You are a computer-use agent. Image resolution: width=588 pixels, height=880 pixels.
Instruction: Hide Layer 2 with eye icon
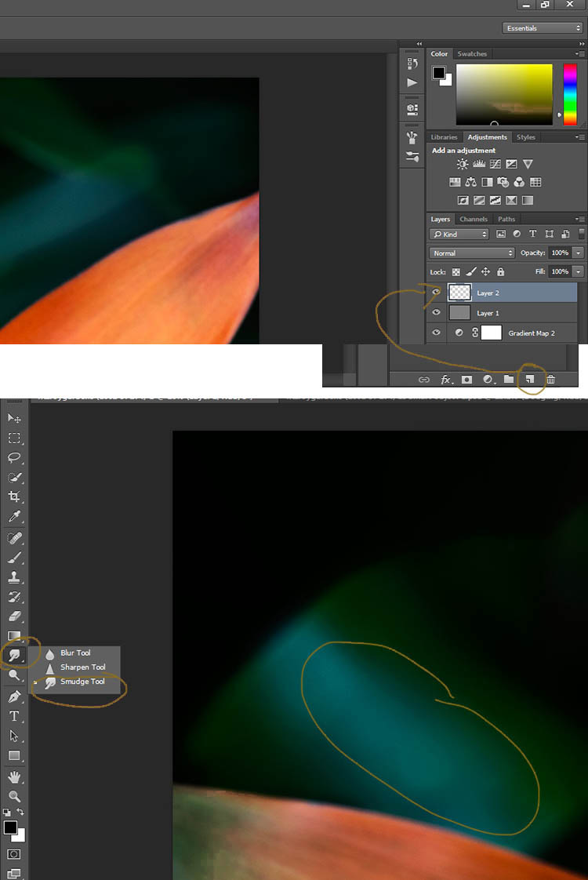pos(437,292)
